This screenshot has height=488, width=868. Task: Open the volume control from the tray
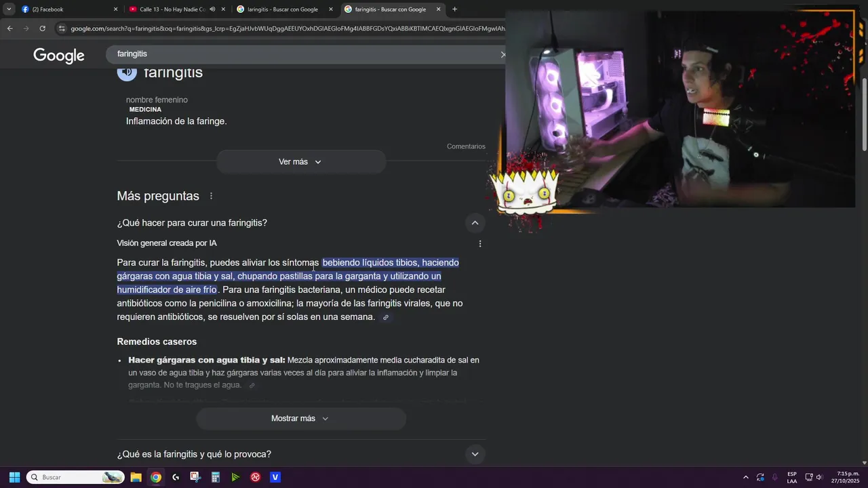[x=819, y=477]
